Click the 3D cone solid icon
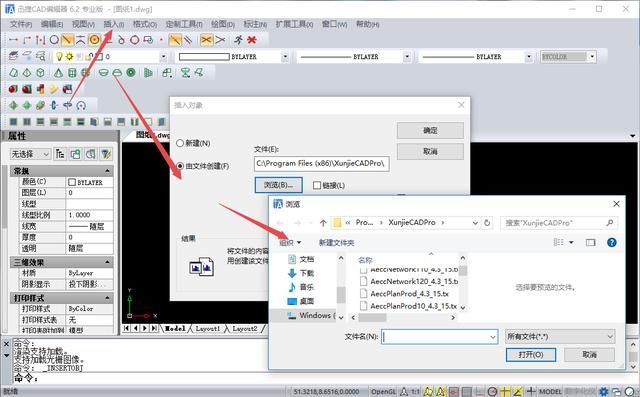This screenshot has height=397, width=640. pyautogui.click(x=58, y=73)
